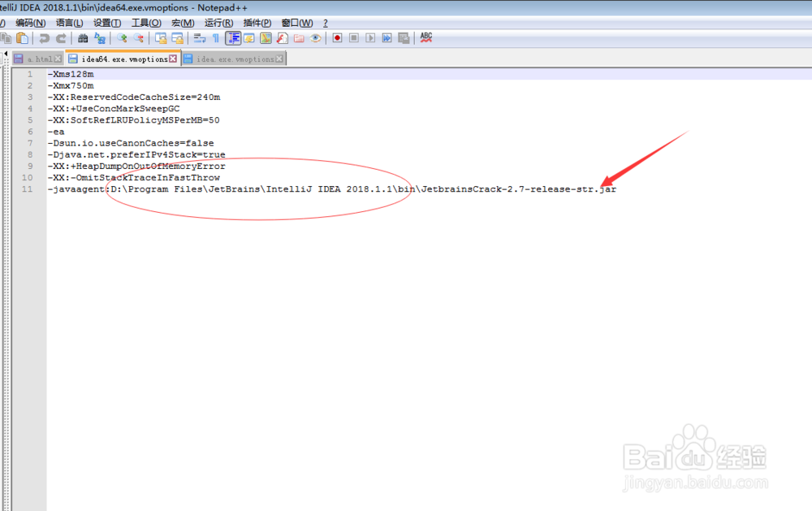Image resolution: width=812 pixels, height=511 pixels.
Task: Switch to the idea.exe.vmoptions tab
Action: (234, 59)
